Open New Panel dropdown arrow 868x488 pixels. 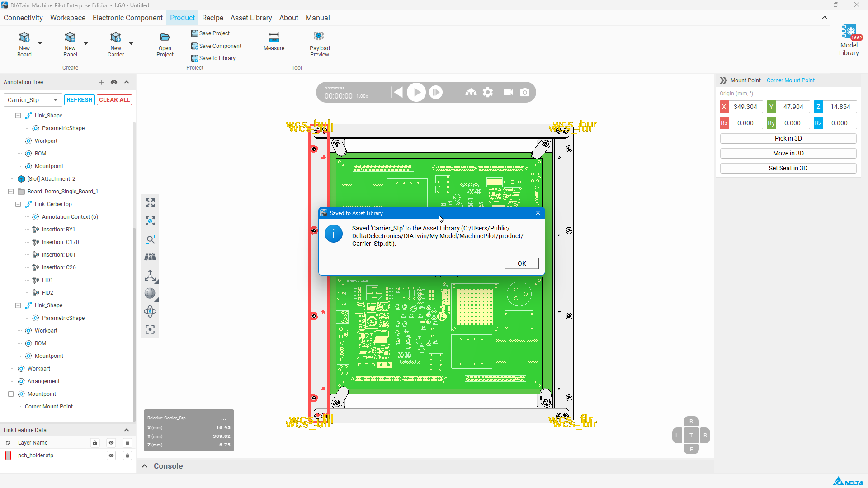pos(85,43)
